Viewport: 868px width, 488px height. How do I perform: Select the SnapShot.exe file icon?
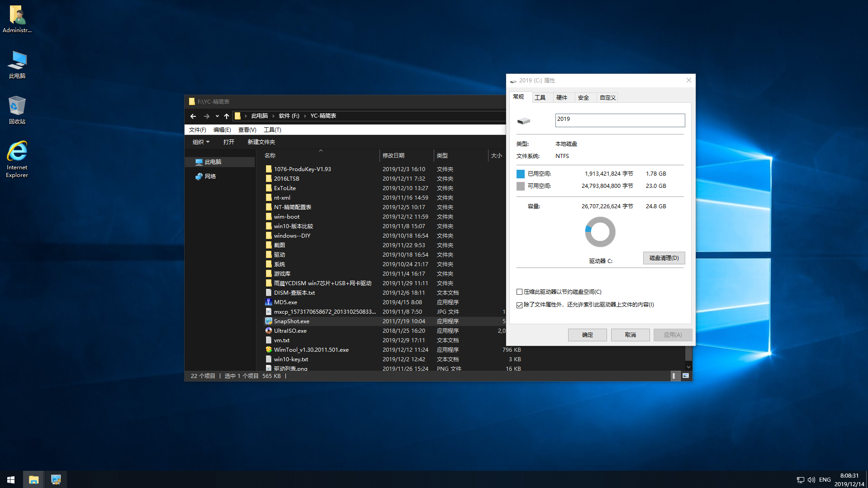coord(269,321)
